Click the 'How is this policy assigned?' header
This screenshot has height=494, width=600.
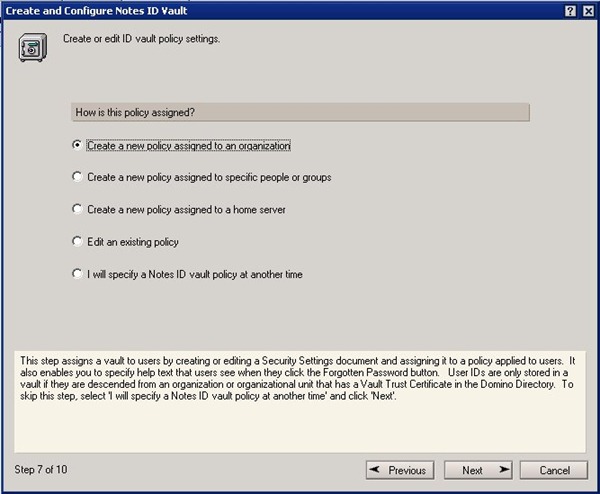[300, 112]
